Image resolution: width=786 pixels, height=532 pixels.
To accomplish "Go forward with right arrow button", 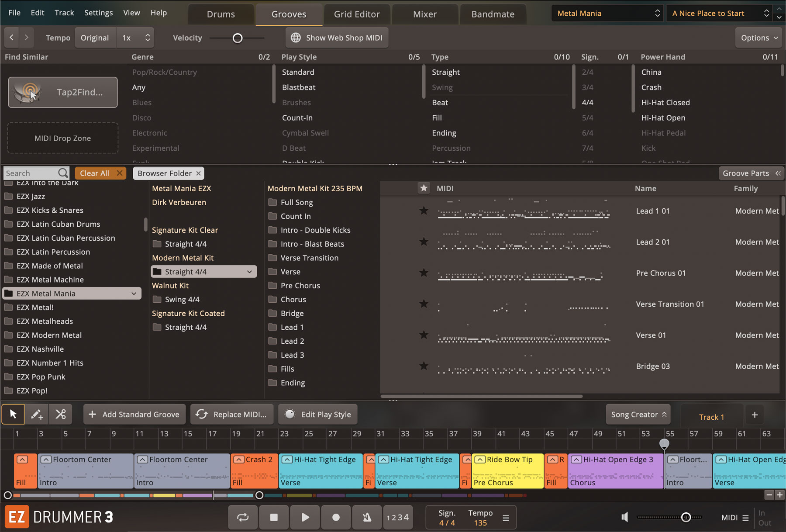I will pos(27,38).
